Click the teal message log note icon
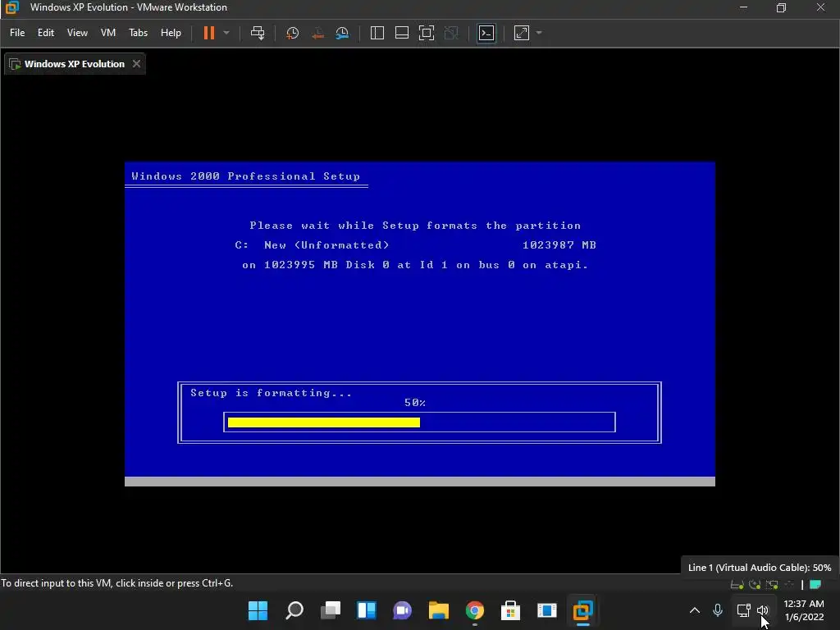Image resolution: width=840 pixels, height=630 pixels. [x=815, y=584]
